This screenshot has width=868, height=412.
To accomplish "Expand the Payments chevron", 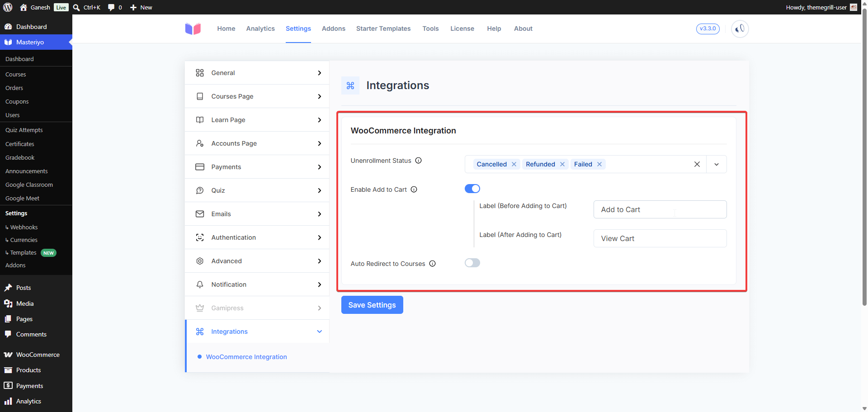I will (320, 167).
